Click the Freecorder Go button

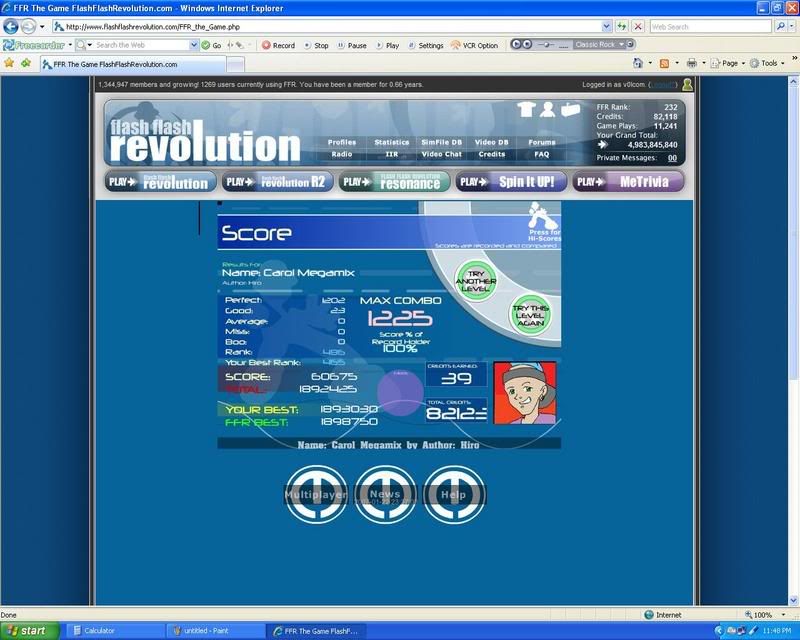212,45
